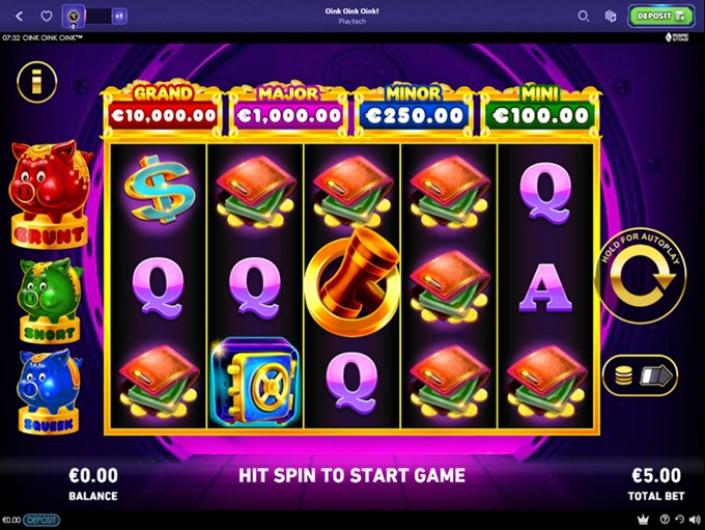Select the green Snort piggy bank
This screenshot has height=530, width=705.
click(x=49, y=300)
